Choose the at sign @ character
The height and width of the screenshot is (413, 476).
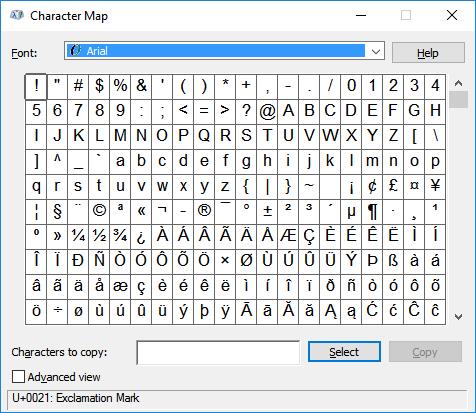click(x=267, y=112)
